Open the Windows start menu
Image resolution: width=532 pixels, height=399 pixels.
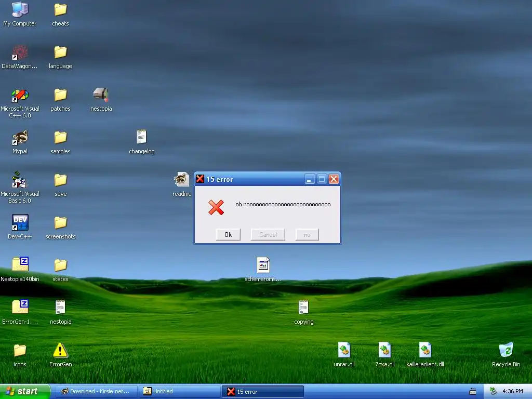tap(25, 392)
